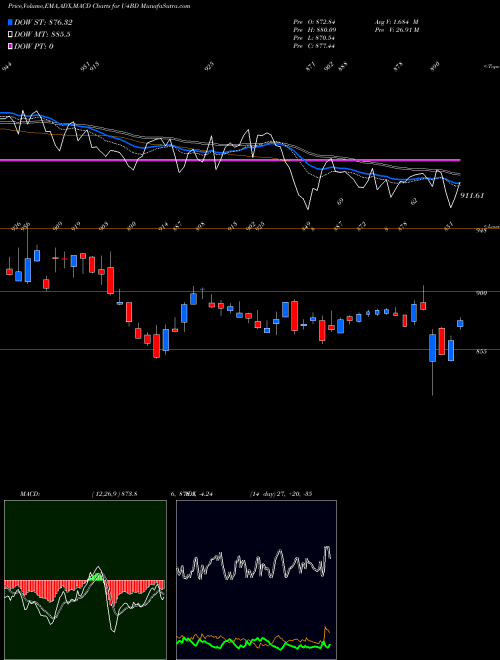Screen dimensions: 500x660
Task: Click the 'Pre V: 26.91 M' volume text
Action: pyautogui.click(x=397, y=29)
